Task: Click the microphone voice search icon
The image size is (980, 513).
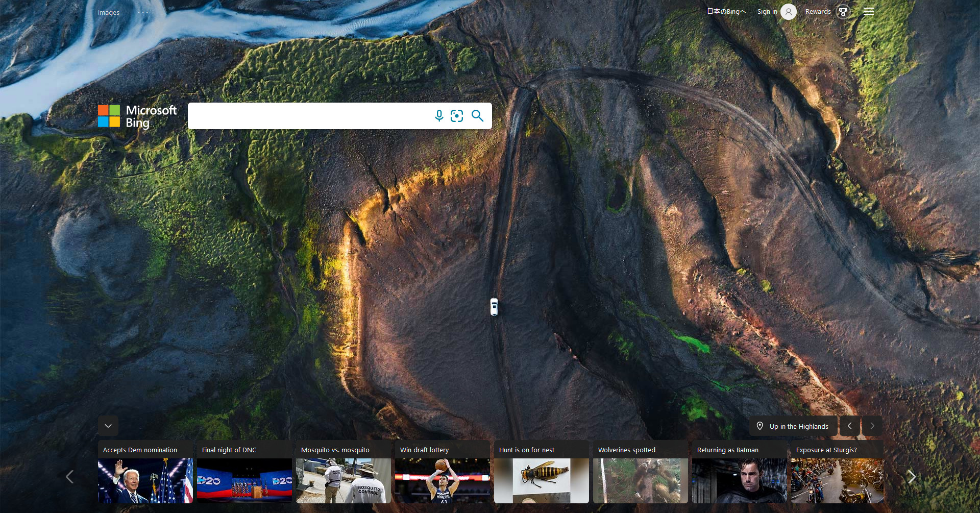Action: [x=439, y=116]
